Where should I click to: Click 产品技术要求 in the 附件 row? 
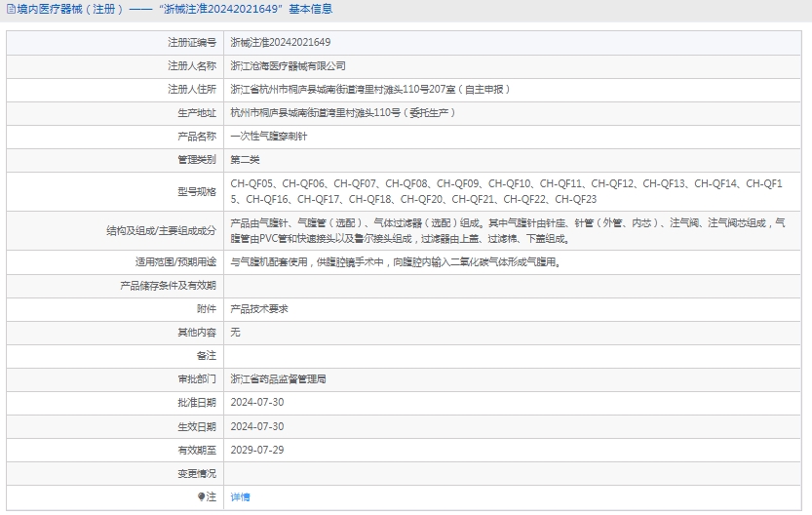coord(258,308)
